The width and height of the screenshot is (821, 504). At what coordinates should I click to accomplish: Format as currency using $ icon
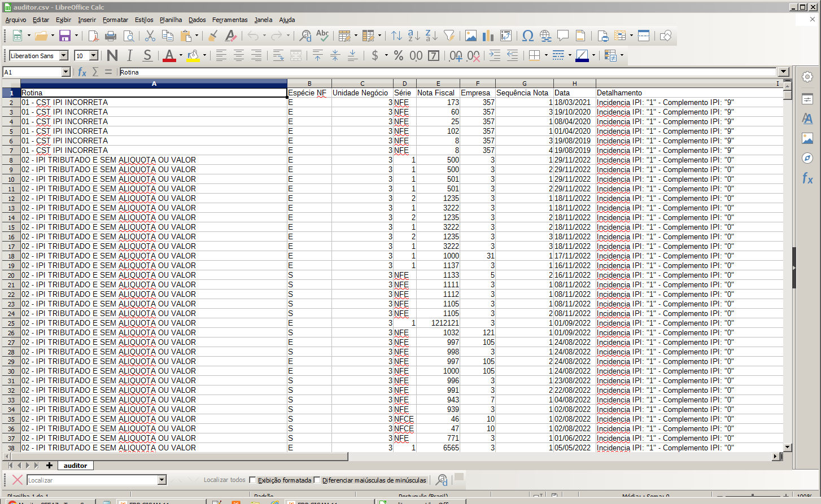coord(375,55)
